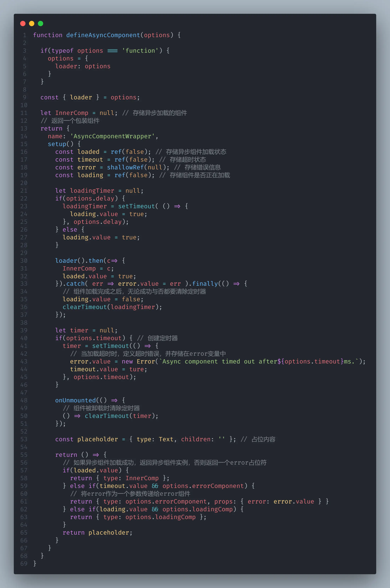Click the comment "占位内容"
Viewport: 390px width, 588px height.
(x=263, y=439)
